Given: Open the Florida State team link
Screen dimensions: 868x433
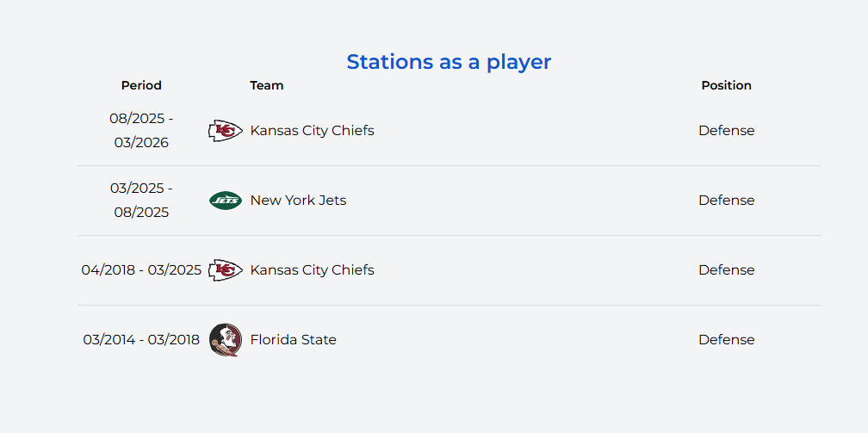Looking at the screenshot, I should pos(293,340).
